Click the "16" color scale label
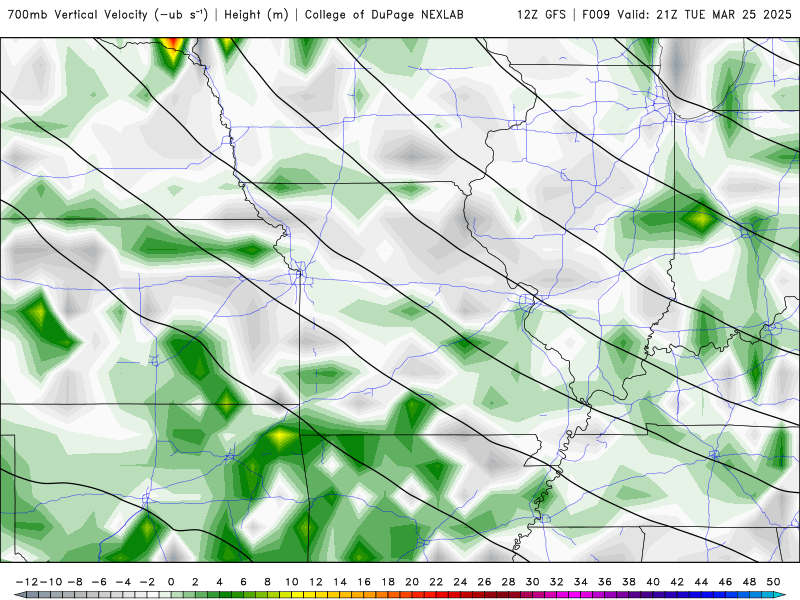Viewport: 800px width, 600px height. [364, 582]
